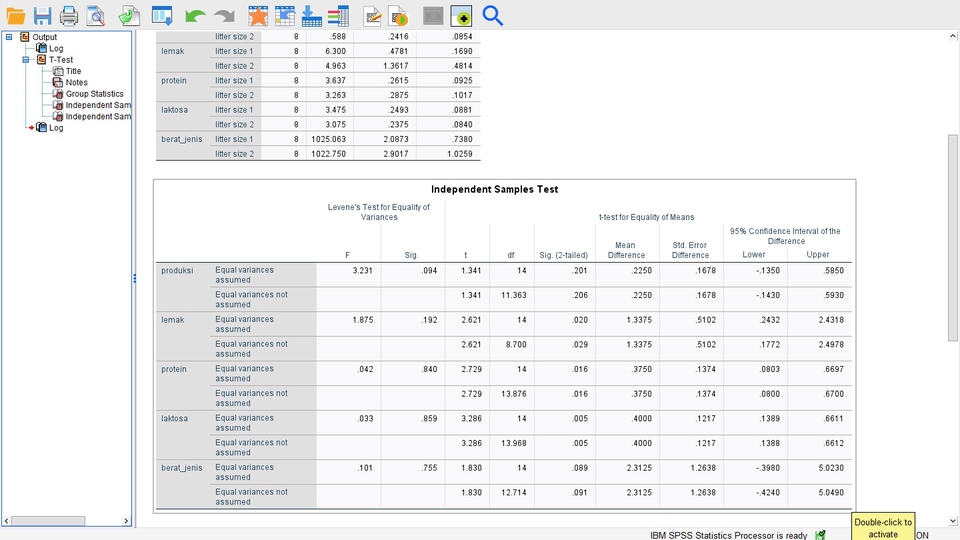
Task: Open a file with the folder icon
Action: pos(15,15)
